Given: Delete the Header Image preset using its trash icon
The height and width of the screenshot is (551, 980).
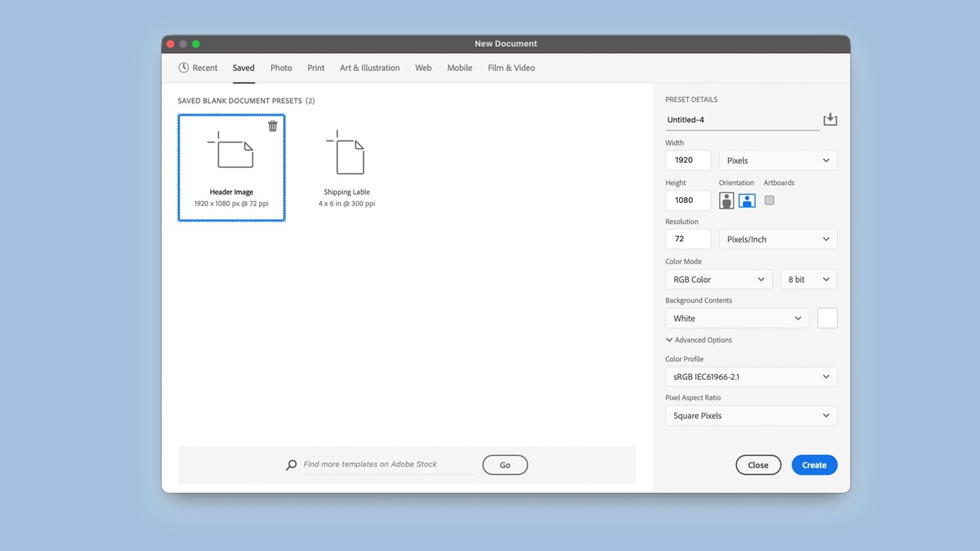Looking at the screenshot, I should pos(273,125).
